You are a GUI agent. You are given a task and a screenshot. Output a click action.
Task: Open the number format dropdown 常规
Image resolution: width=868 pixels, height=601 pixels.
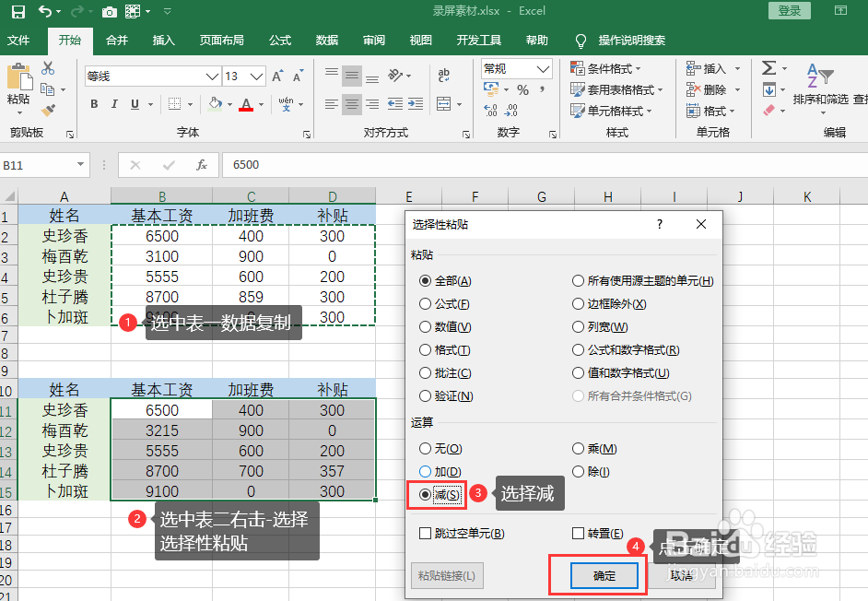click(x=543, y=69)
